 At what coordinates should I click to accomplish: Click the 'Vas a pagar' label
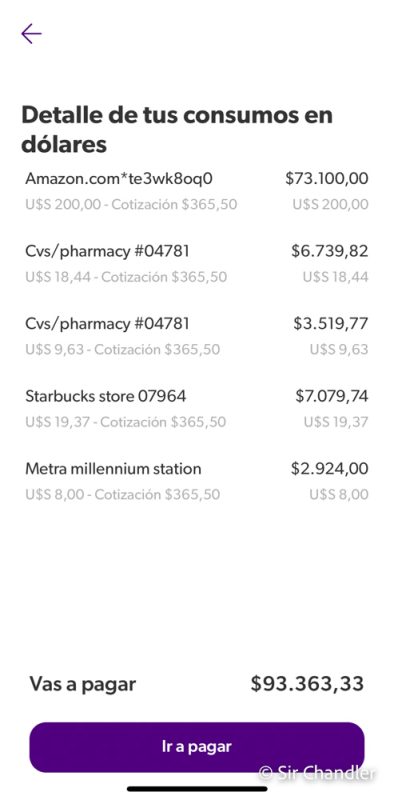pyautogui.click(x=83, y=684)
